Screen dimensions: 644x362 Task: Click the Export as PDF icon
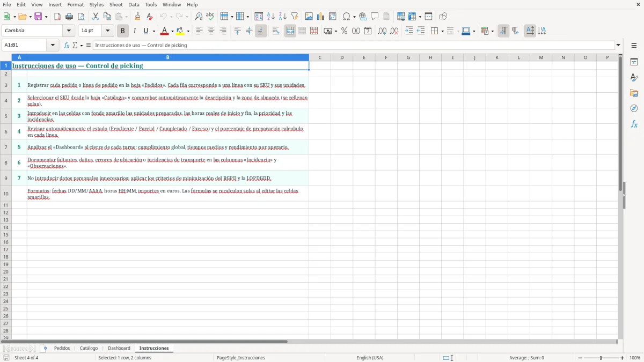[57, 17]
